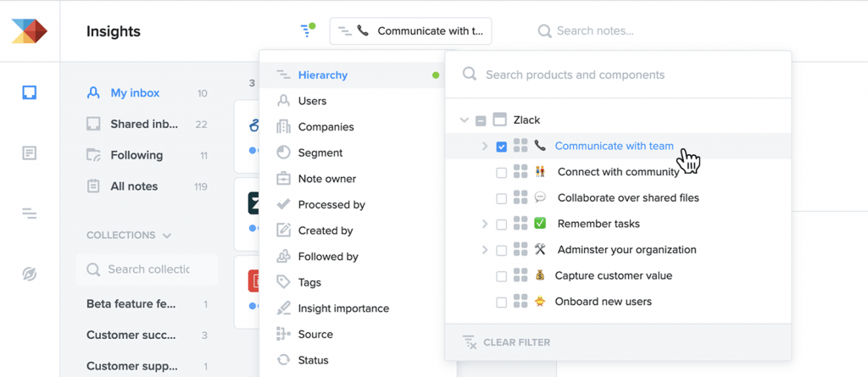This screenshot has height=377, width=868.
Task: Uncheck the Communicate with team checkbox
Action: (502, 147)
